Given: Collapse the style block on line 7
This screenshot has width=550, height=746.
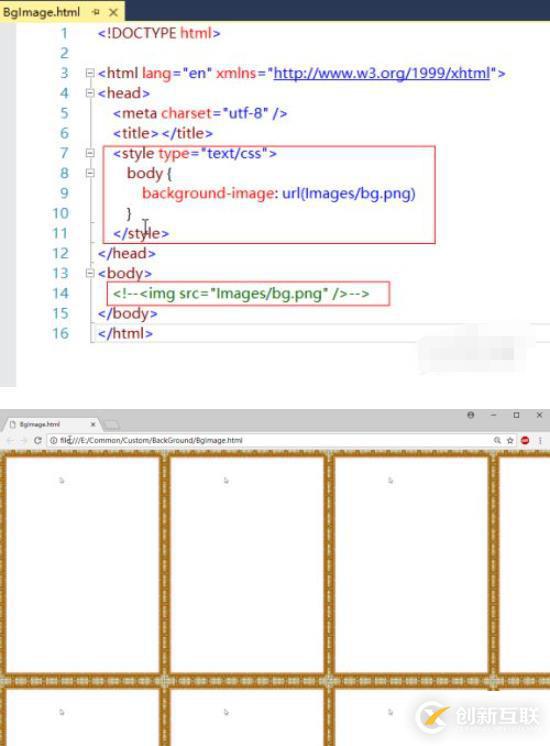Looking at the screenshot, I should [90, 153].
